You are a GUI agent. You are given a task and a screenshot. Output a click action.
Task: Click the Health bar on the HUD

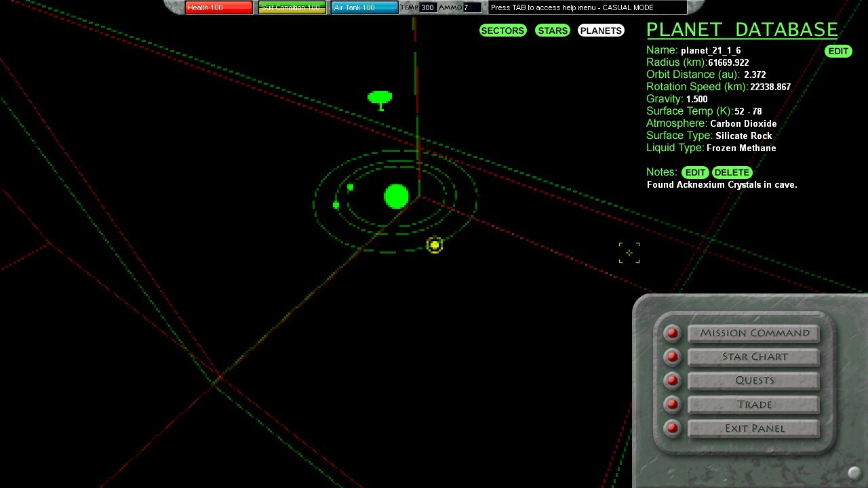point(218,7)
